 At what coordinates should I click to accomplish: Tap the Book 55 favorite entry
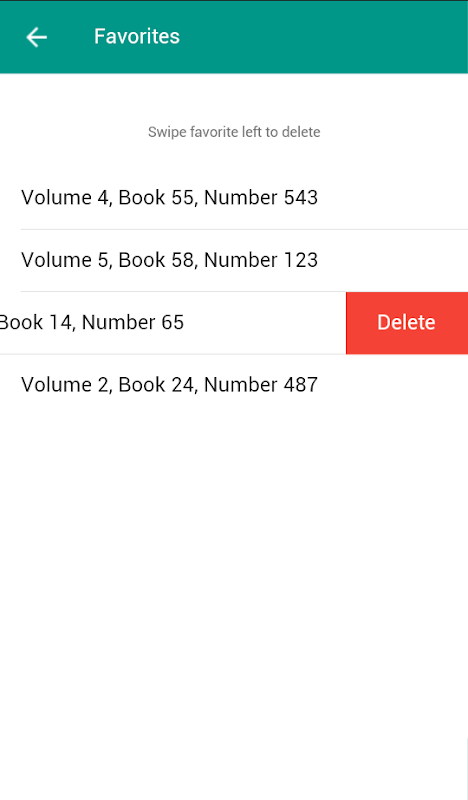point(234,198)
